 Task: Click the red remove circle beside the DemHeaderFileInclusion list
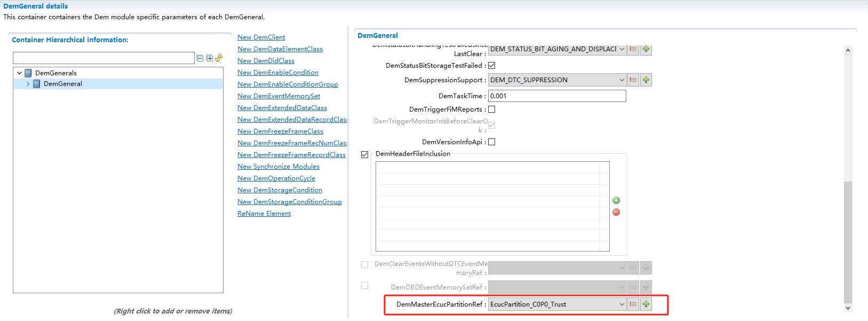coord(616,212)
